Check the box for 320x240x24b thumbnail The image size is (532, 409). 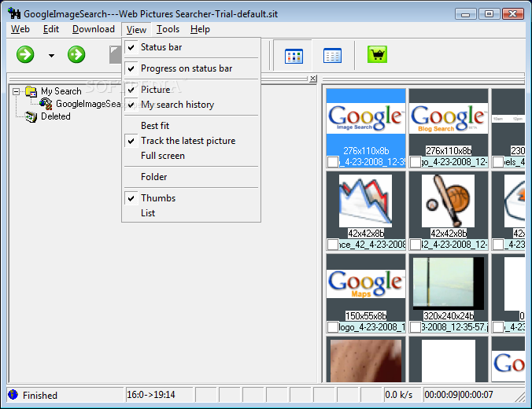pos(416,327)
